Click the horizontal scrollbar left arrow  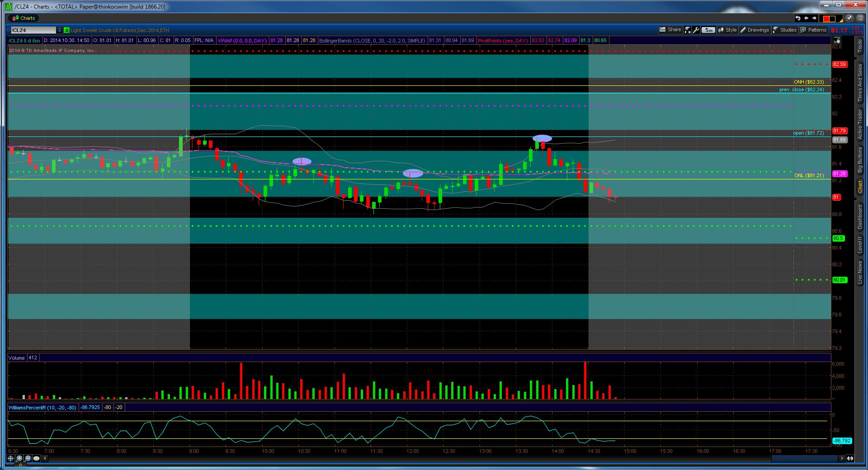click(x=45, y=458)
